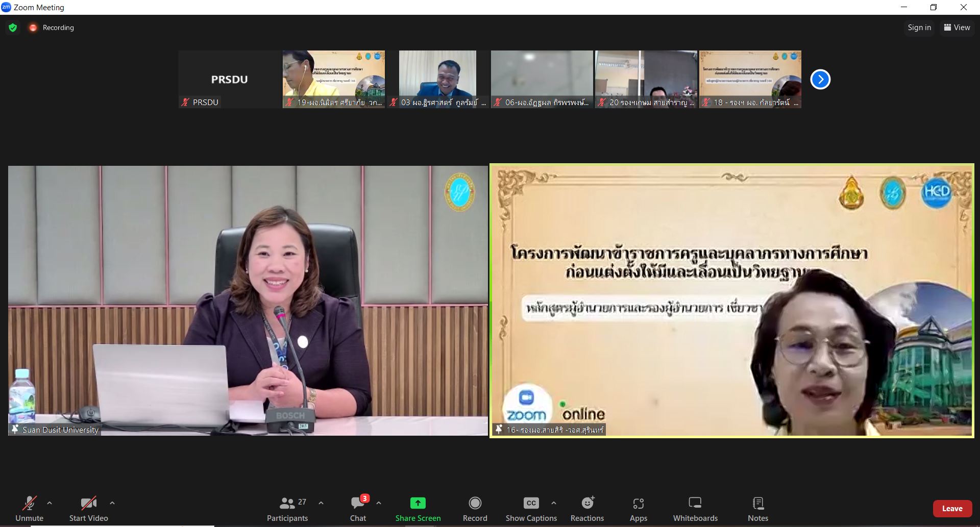The image size is (980, 527).
Task: Click the green encryption shield icon
Action: (x=13, y=28)
